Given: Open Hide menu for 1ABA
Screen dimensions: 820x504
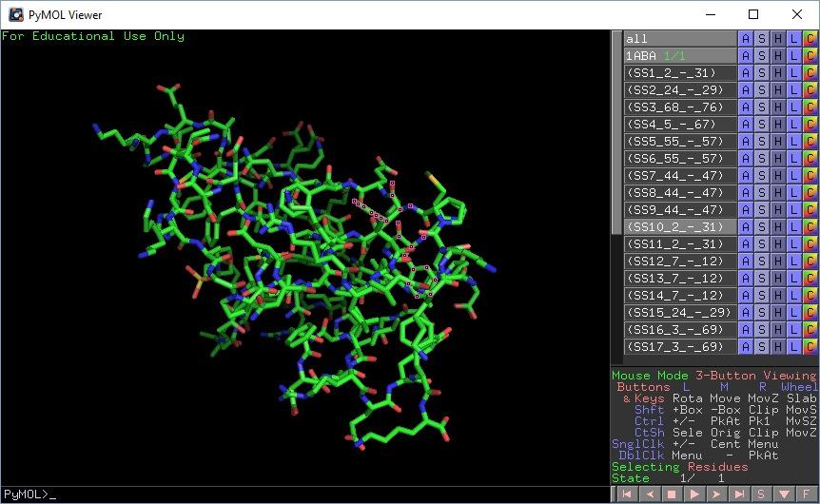Looking at the screenshot, I should (777, 55).
